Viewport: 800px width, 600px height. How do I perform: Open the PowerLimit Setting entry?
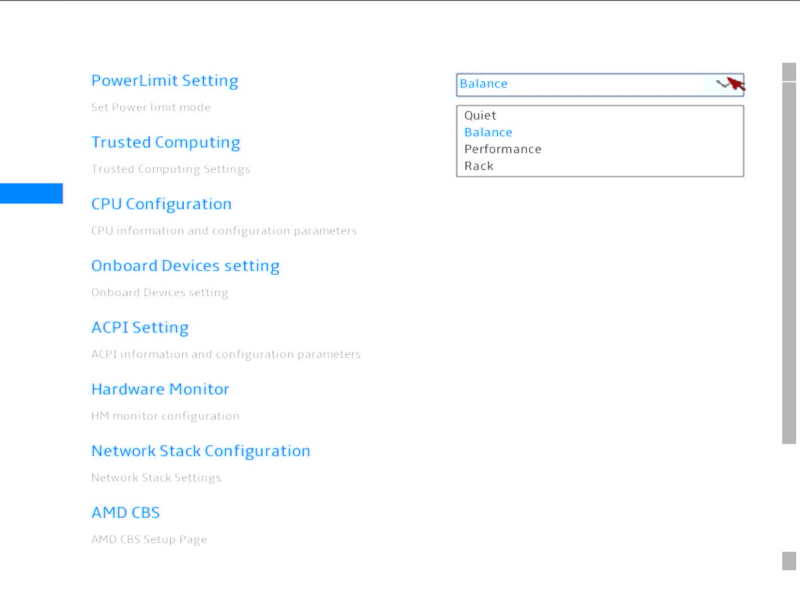click(164, 81)
